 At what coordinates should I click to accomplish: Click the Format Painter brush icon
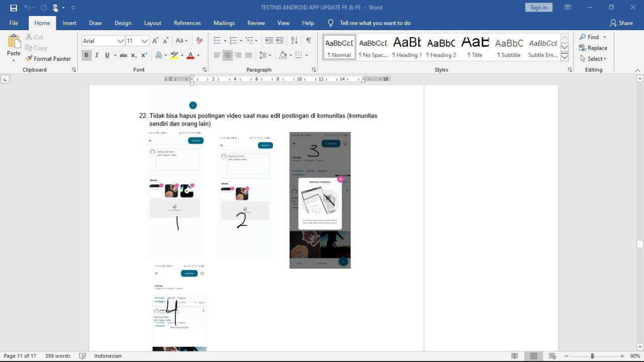29,59
